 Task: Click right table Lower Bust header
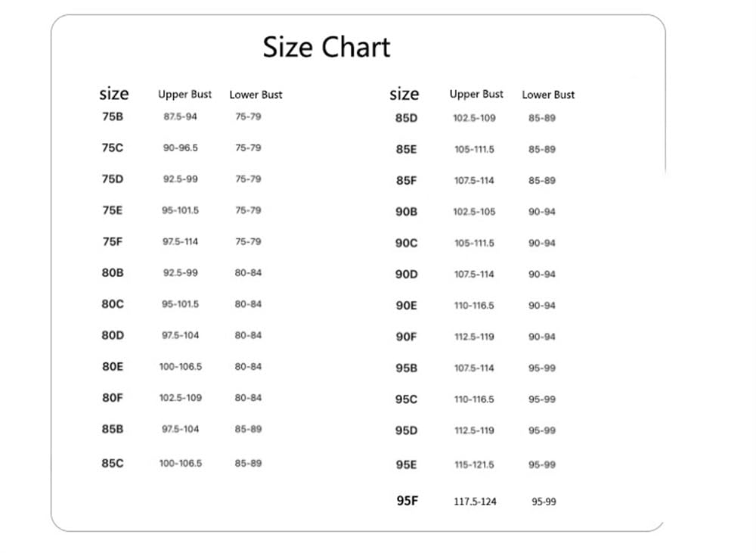548,95
